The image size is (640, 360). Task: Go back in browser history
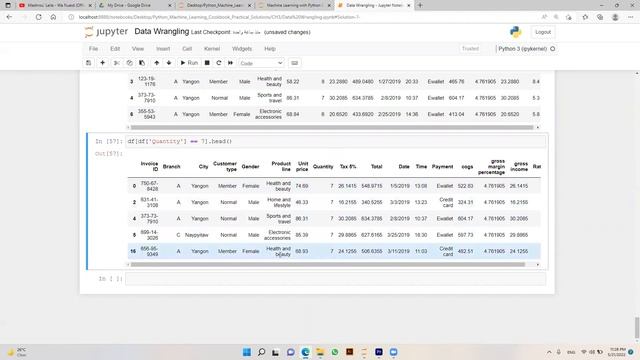click(9, 17)
